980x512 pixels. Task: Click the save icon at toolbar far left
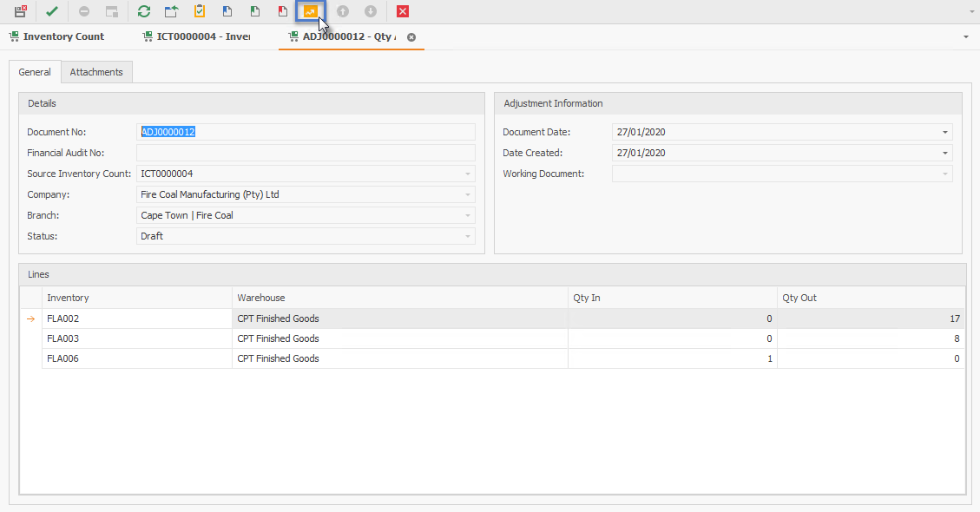click(19, 11)
